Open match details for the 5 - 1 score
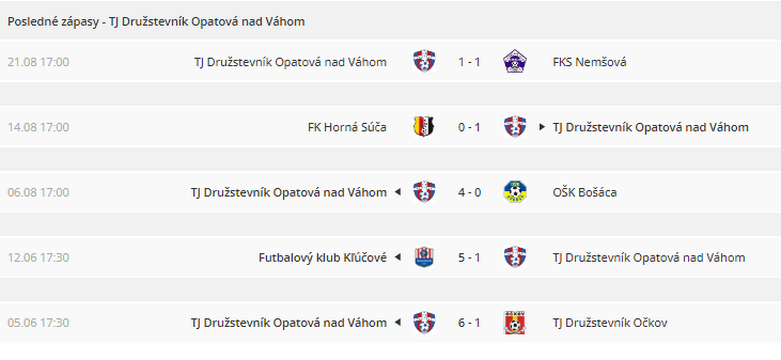This screenshot has height=360, width=781. click(469, 258)
